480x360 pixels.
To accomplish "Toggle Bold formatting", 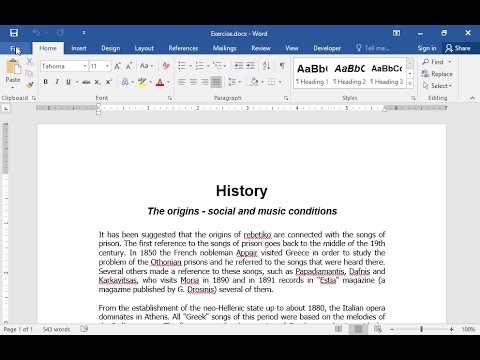I will point(46,82).
